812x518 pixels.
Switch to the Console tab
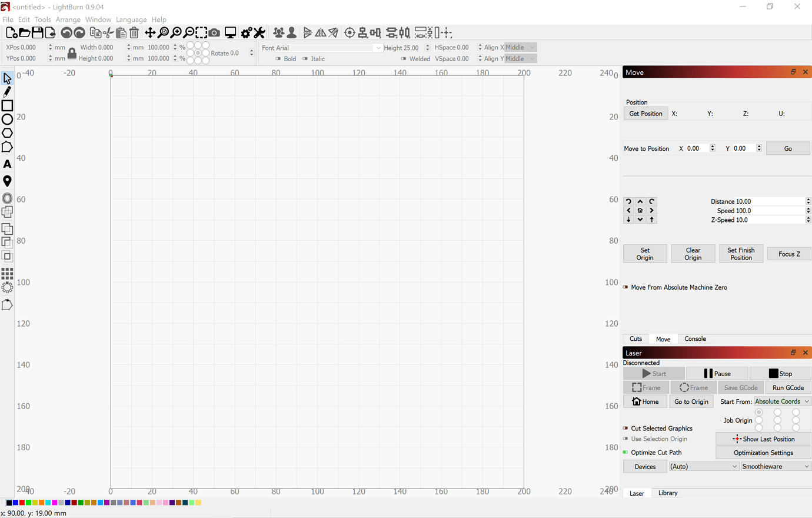695,339
